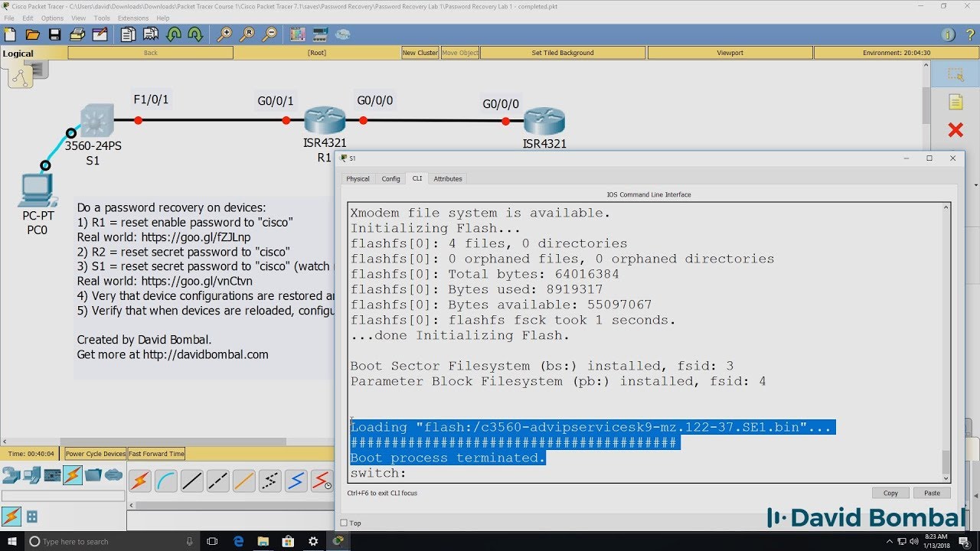Click the PC0 computer device

click(37, 191)
